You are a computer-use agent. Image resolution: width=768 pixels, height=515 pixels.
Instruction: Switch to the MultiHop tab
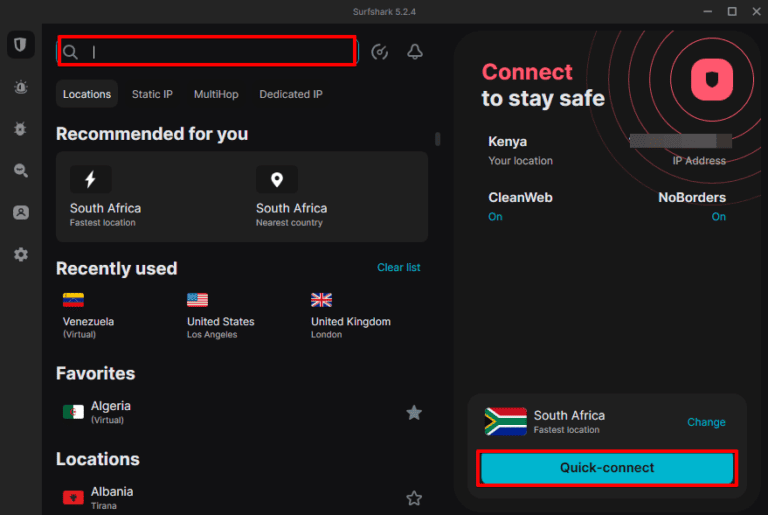216,94
